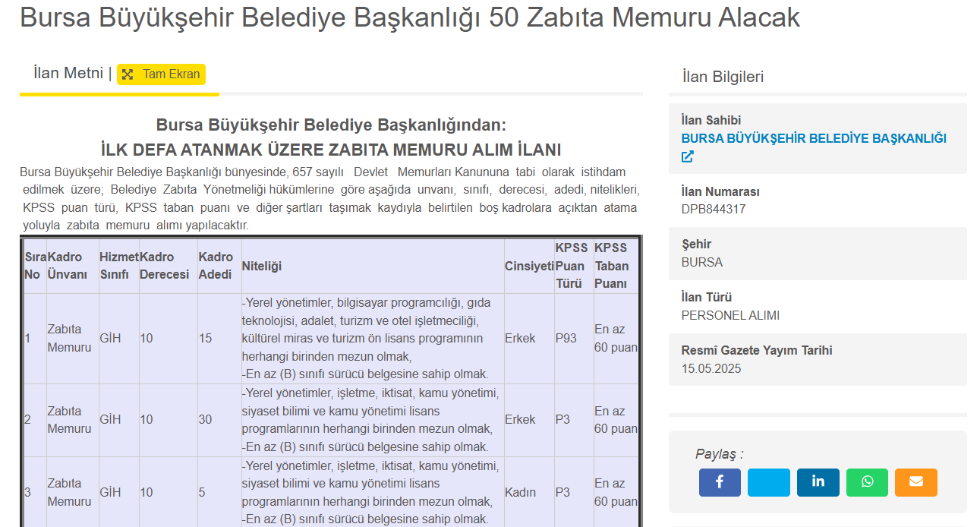The image size is (980, 527).
Task: Share the listing on LinkedIn
Action: click(x=818, y=482)
